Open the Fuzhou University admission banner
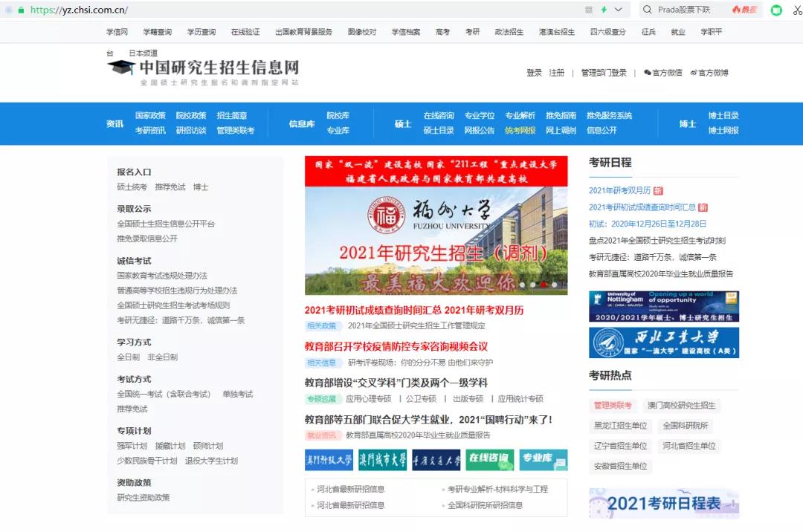This screenshot has width=803, height=532. 436,225
